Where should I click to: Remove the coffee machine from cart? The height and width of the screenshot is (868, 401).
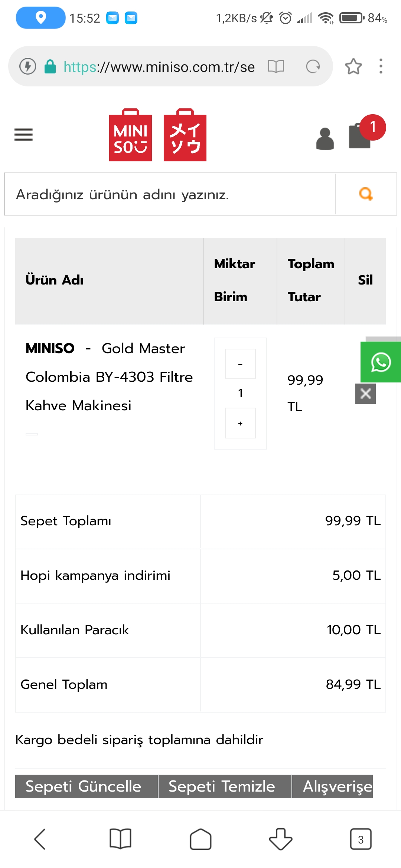[365, 394]
